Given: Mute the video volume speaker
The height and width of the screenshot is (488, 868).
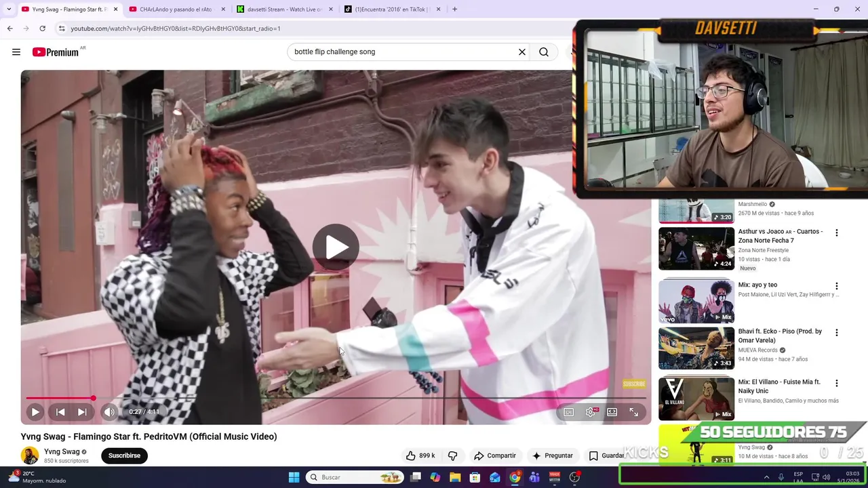Looking at the screenshot, I should (109, 411).
